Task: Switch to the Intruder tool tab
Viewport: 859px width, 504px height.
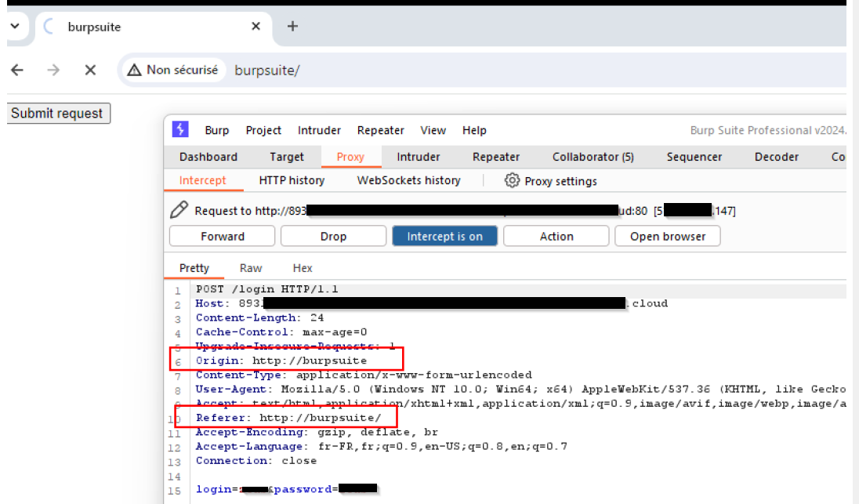Action: point(419,157)
